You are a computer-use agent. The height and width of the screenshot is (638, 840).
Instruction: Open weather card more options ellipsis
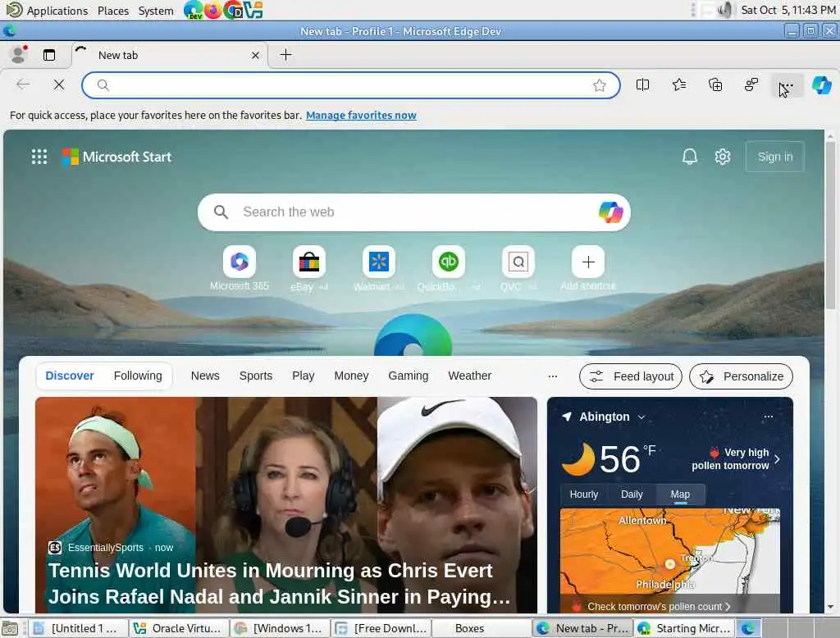coord(768,417)
